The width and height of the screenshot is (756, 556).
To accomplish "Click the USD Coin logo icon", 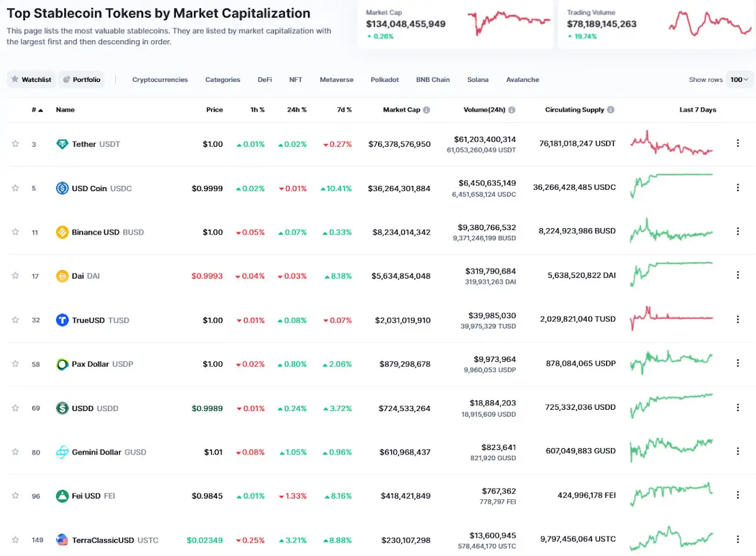I will pyautogui.click(x=62, y=188).
